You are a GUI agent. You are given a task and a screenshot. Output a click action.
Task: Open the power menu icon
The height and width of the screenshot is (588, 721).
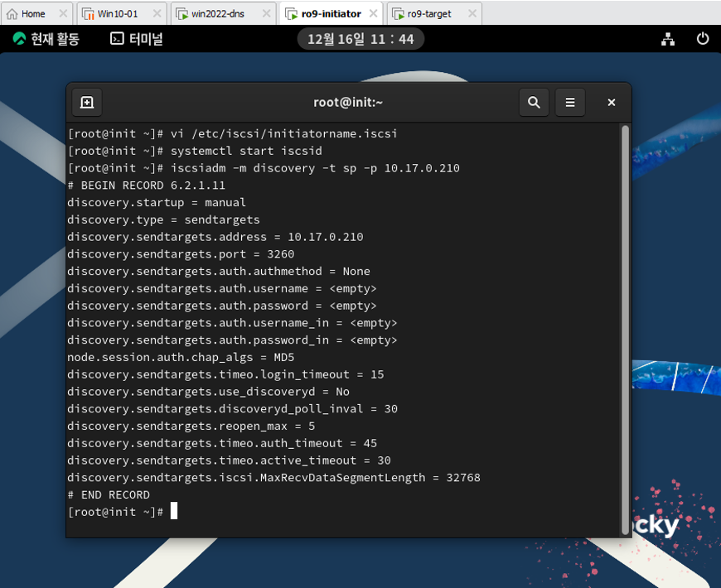click(x=703, y=39)
